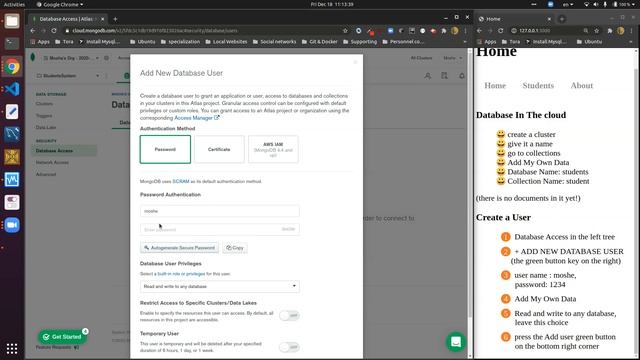Screen dimensions: 640x360
Task: Switch to Home browser tab
Action: point(515,19)
